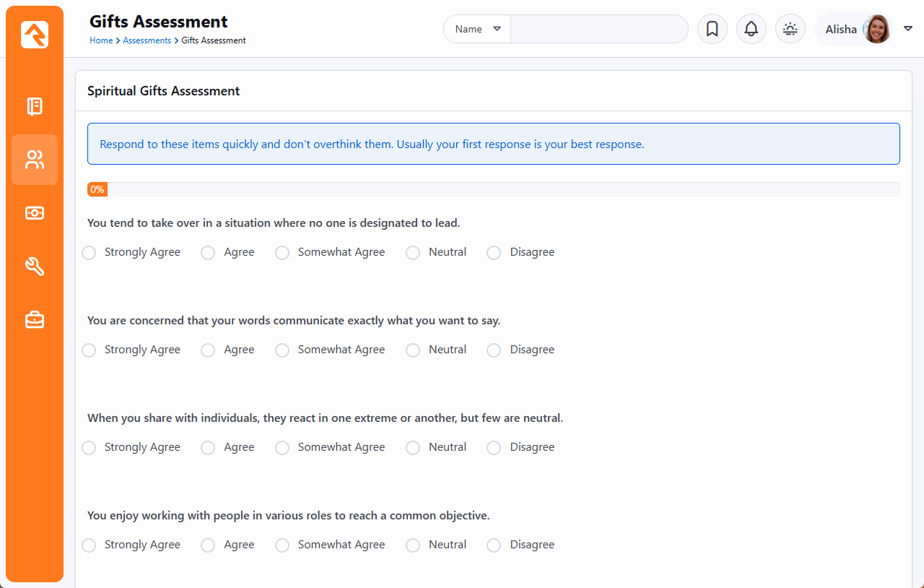Pick Somewhat Agree for the common objective question
924x588 pixels.
(282, 545)
